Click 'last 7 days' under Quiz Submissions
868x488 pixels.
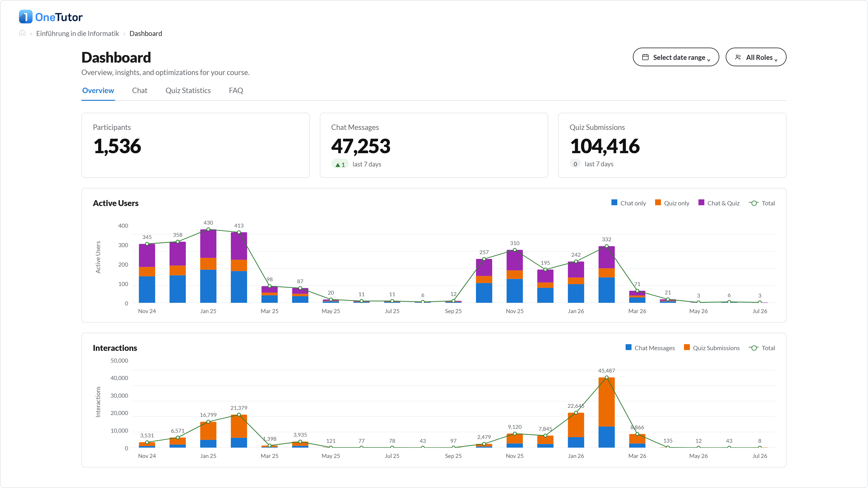599,164
